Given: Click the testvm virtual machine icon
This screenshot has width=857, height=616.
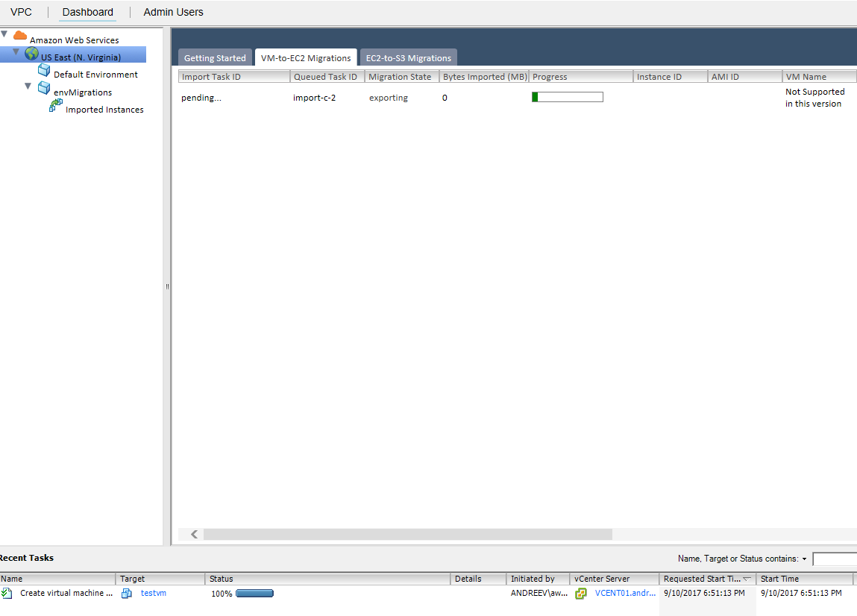Looking at the screenshot, I should (x=127, y=593).
